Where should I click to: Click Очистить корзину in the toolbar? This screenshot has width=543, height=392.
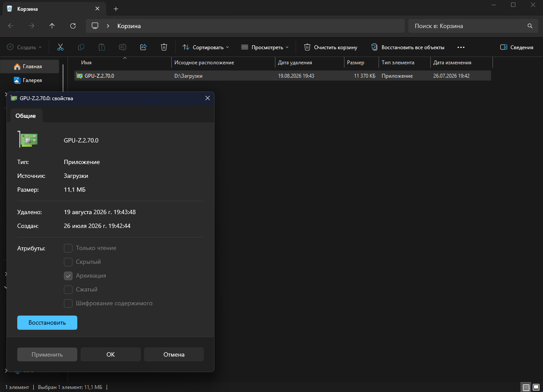coord(331,47)
